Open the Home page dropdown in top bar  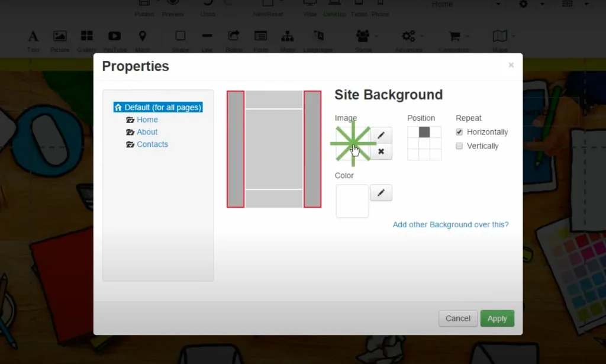point(466,4)
